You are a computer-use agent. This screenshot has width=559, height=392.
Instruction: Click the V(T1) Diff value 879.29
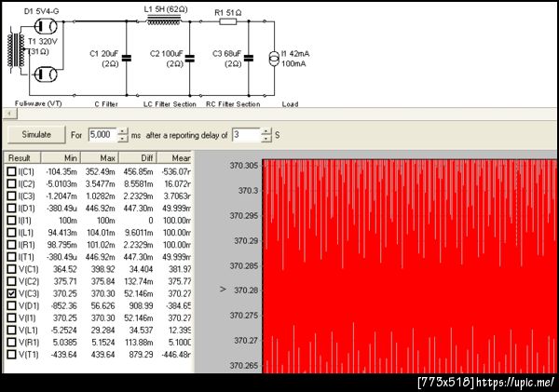click(x=142, y=355)
